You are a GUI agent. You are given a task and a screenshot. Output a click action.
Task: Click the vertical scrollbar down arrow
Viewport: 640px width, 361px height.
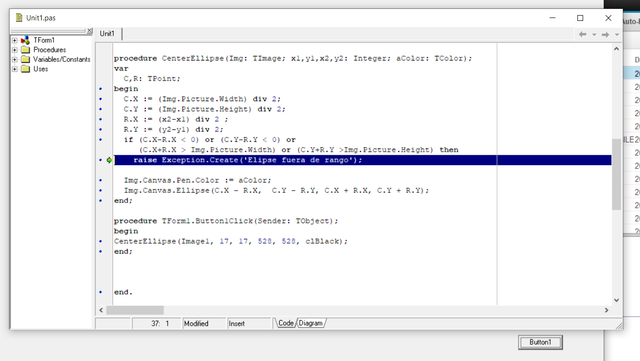(x=616, y=300)
